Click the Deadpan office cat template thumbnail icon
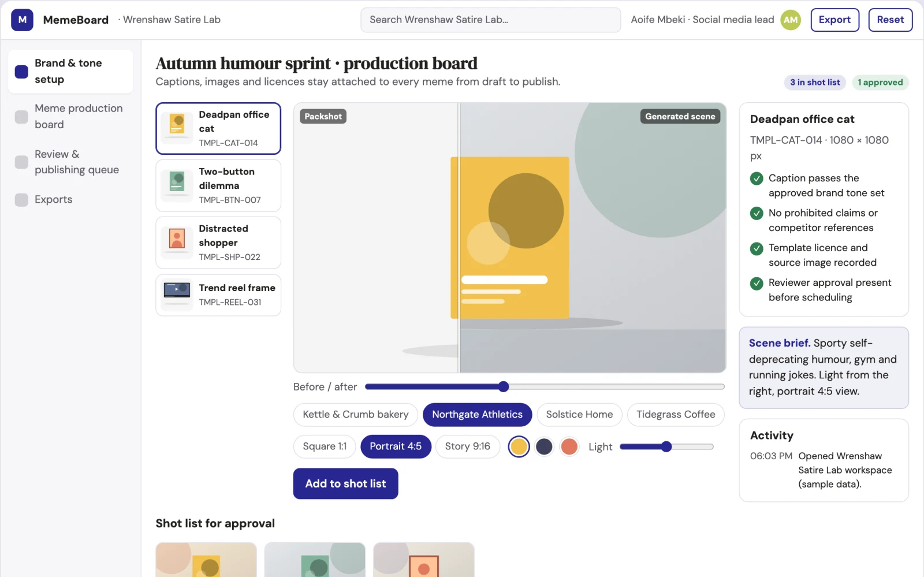The width and height of the screenshot is (924, 577). (177, 128)
